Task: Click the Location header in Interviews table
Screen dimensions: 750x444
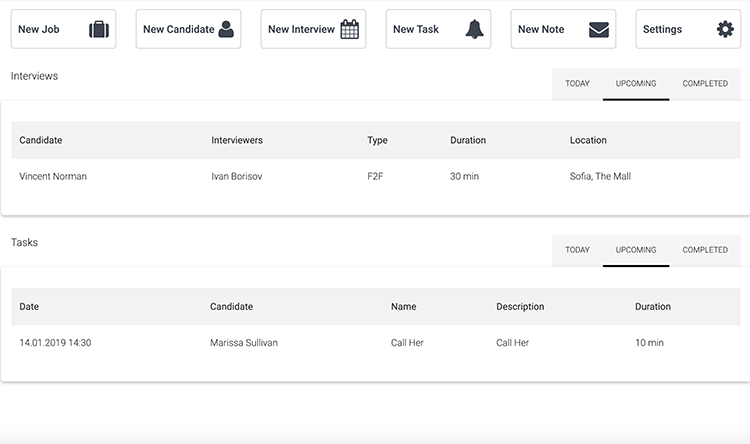Action: coord(588,141)
